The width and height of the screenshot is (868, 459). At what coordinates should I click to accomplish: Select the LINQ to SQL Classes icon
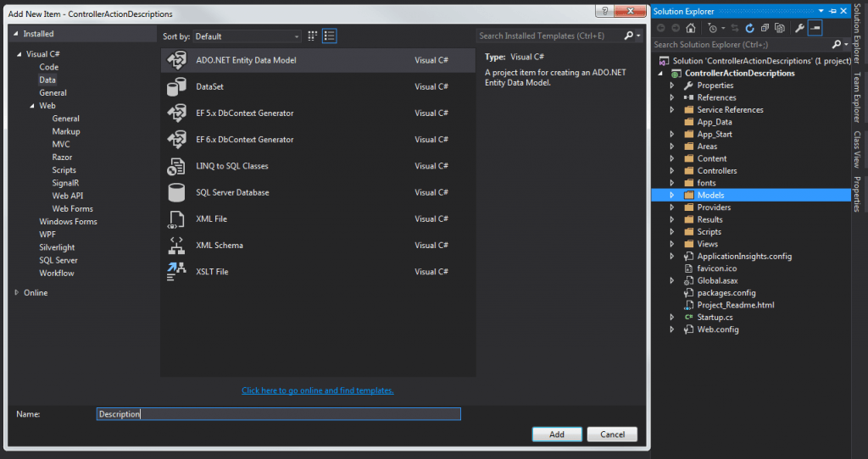[176, 166]
